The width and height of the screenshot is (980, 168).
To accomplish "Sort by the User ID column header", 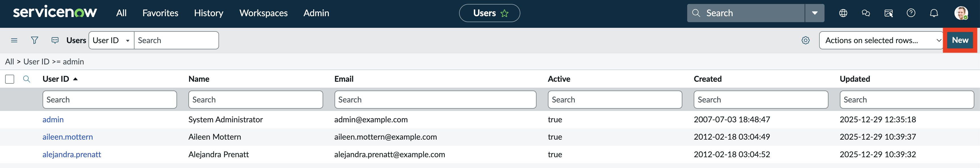I will tap(56, 79).
